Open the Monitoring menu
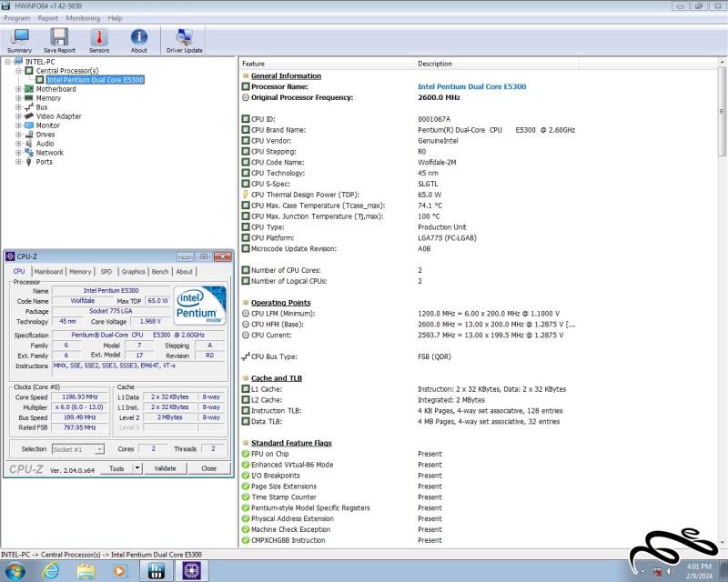 (x=83, y=18)
